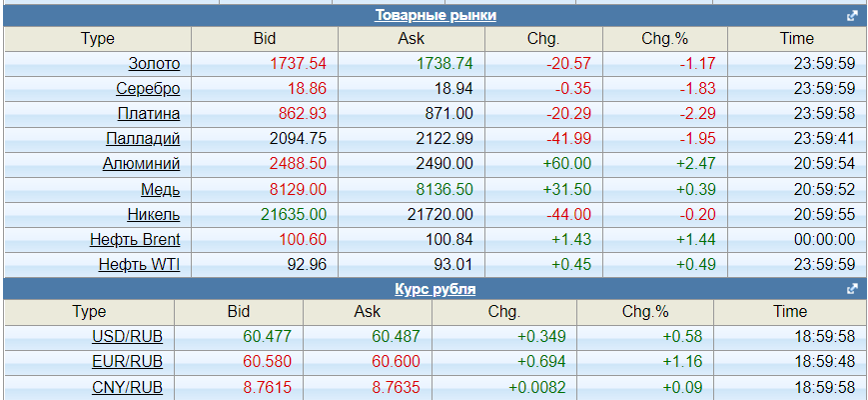Open the Товарные рынки header link
The height and width of the screenshot is (400, 868).
tap(435, 15)
